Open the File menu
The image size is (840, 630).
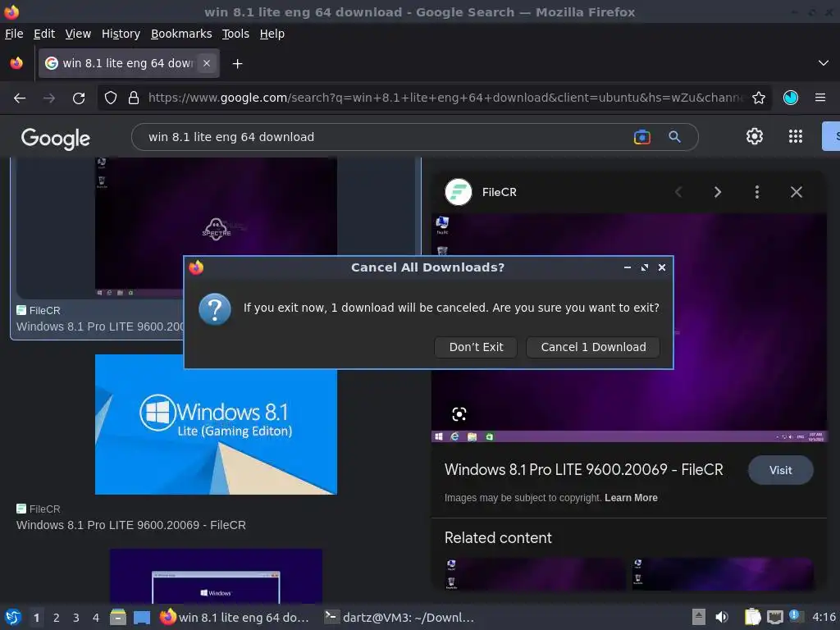pos(14,34)
